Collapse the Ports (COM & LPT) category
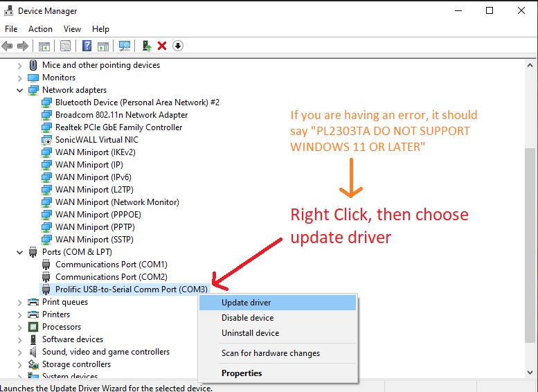Screen dimensions: 538x392 pyautogui.click(x=20, y=252)
